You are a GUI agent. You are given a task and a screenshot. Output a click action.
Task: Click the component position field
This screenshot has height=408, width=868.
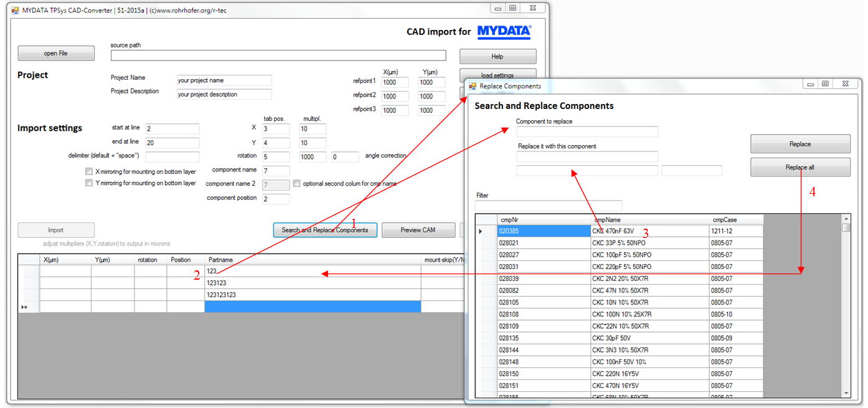coord(276,199)
